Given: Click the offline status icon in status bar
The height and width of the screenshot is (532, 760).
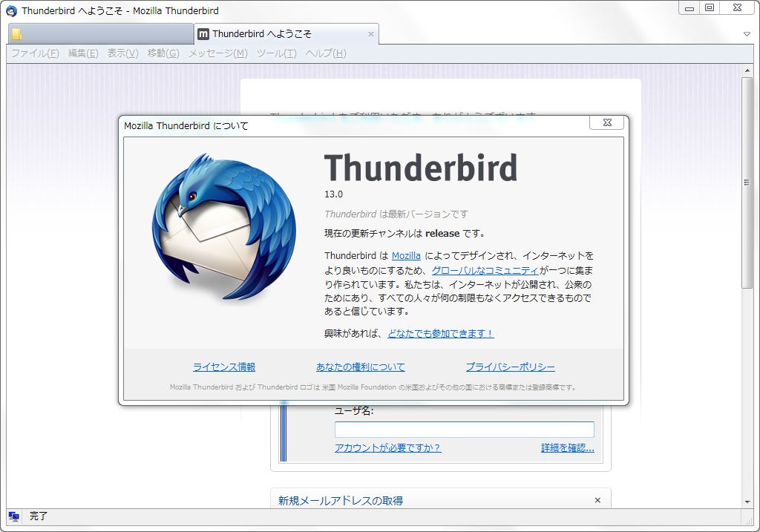Looking at the screenshot, I should (x=15, y=516).
